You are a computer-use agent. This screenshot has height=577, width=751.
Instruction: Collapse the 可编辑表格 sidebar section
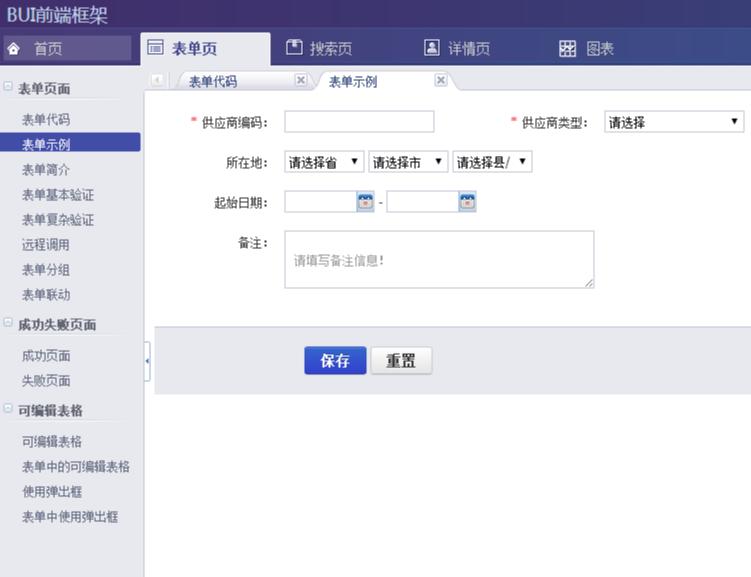(x=8, y=410)
